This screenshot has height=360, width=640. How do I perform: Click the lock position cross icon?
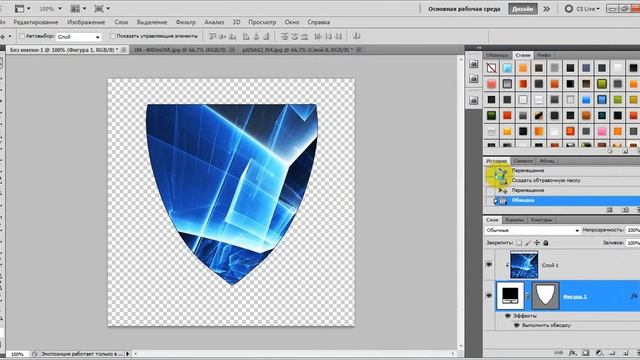click(x=537, y=243)
